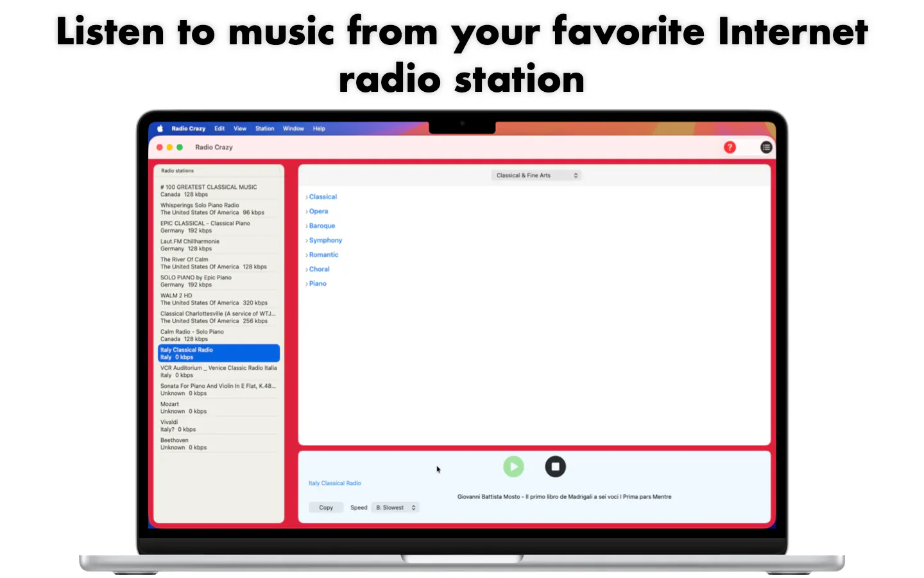
Task: Select Classical Charlottesville station
Action: click(219, 317)
